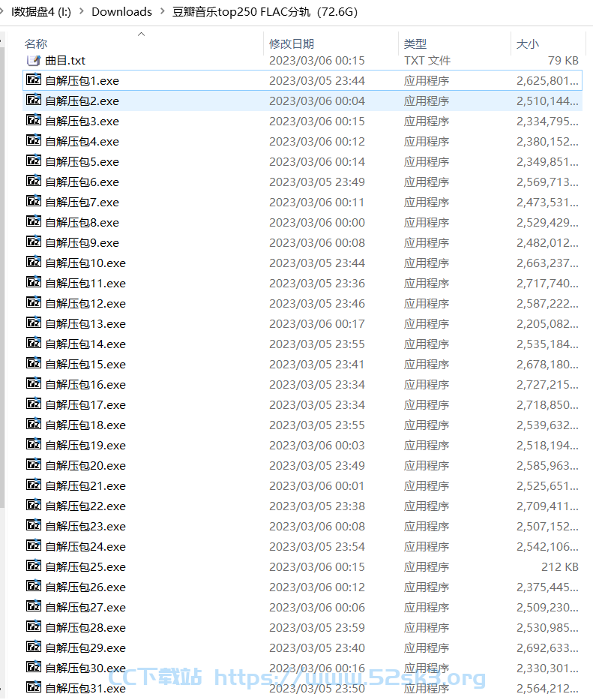Sort files by the 类型 column header

415,44
